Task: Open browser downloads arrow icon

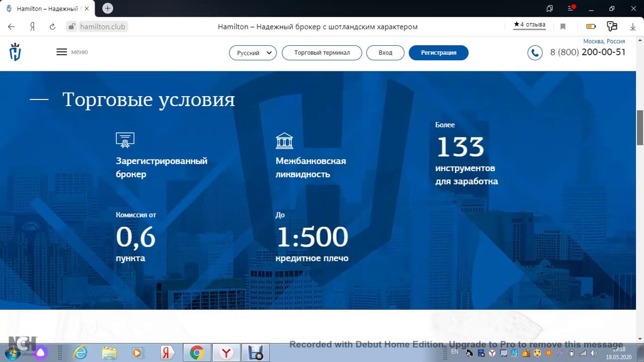Action: click(633, 27)
